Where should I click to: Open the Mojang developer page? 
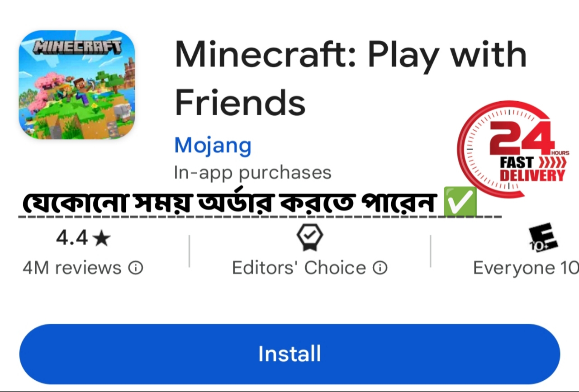click(213, 146)
